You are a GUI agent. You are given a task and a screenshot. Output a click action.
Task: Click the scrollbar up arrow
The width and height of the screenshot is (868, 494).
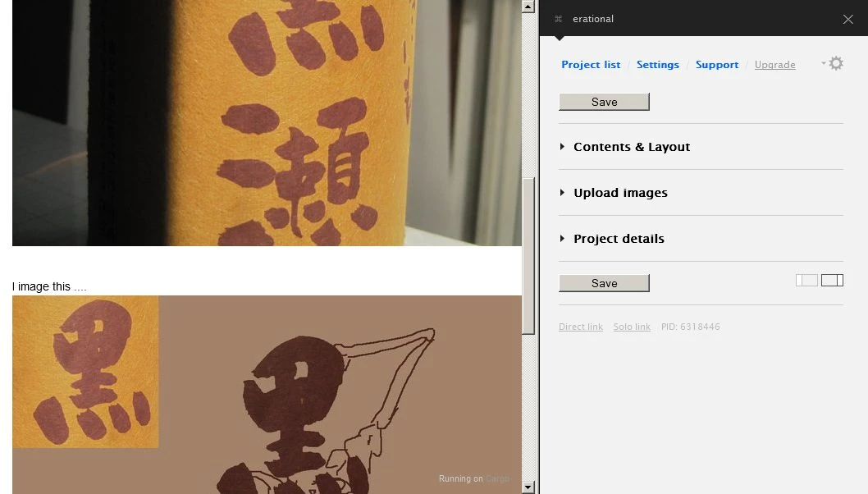(528, 6)
